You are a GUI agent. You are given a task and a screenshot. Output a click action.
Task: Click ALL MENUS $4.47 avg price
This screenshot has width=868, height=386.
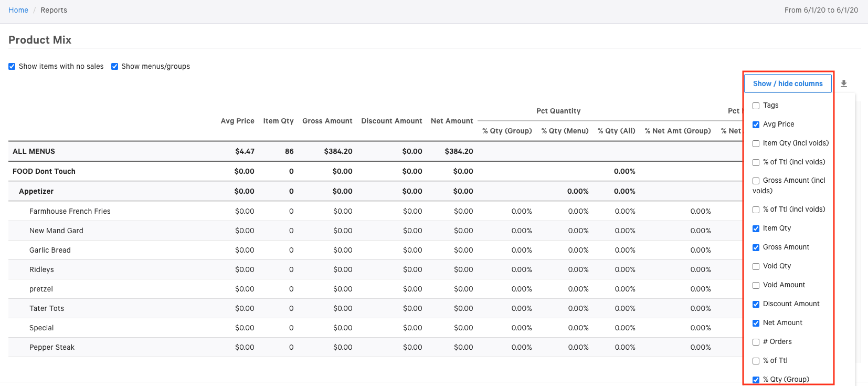(x=245, y=151)
